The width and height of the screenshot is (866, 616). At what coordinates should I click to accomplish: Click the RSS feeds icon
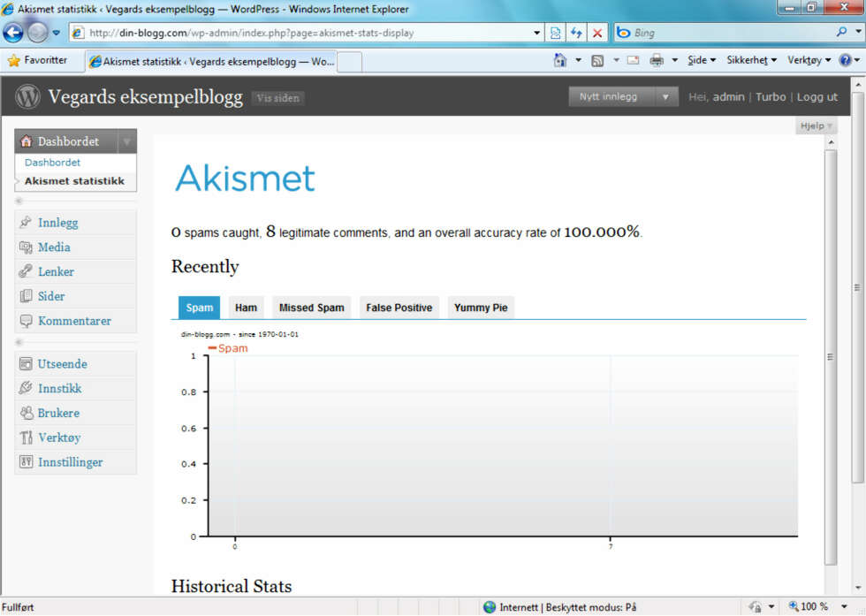point(597,60)
